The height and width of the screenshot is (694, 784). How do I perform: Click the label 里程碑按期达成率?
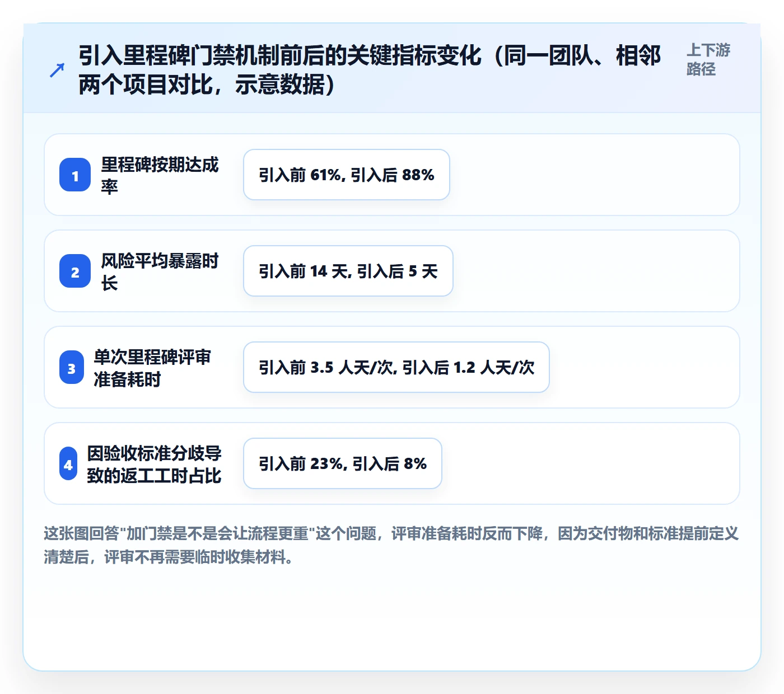pyautogui.click(x=160, y=175)
